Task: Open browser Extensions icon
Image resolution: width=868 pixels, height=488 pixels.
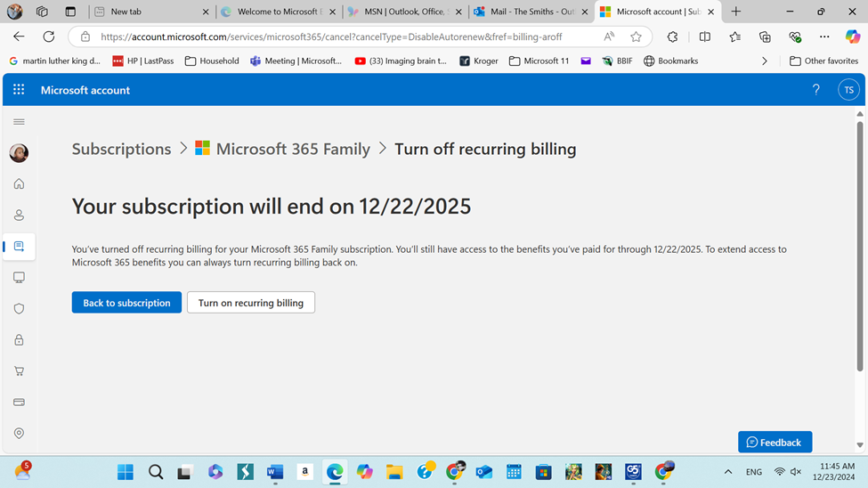Action: click(x=673, y=37)
